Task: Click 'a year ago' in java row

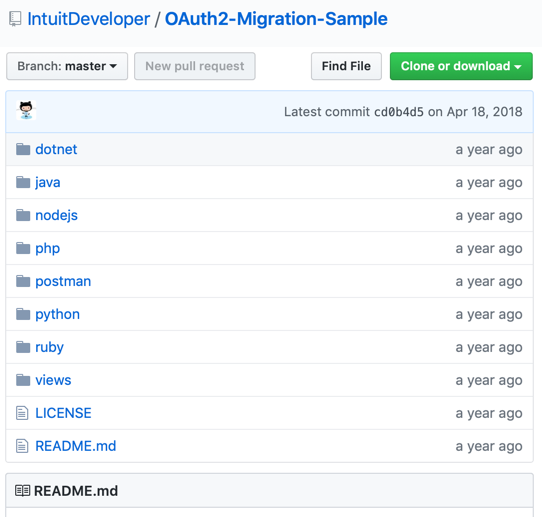Action: tap(489, 183)
